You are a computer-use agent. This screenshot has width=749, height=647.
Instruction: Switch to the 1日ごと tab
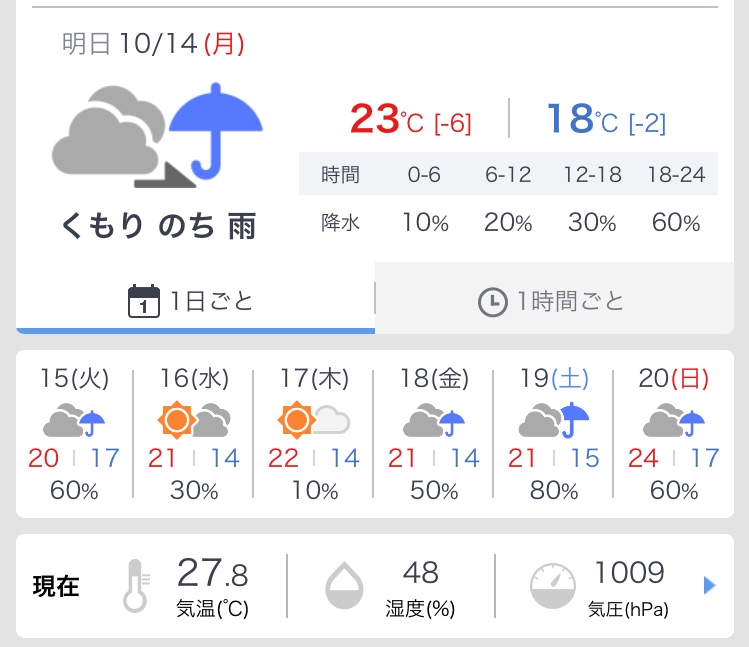(x=195, y=301)
